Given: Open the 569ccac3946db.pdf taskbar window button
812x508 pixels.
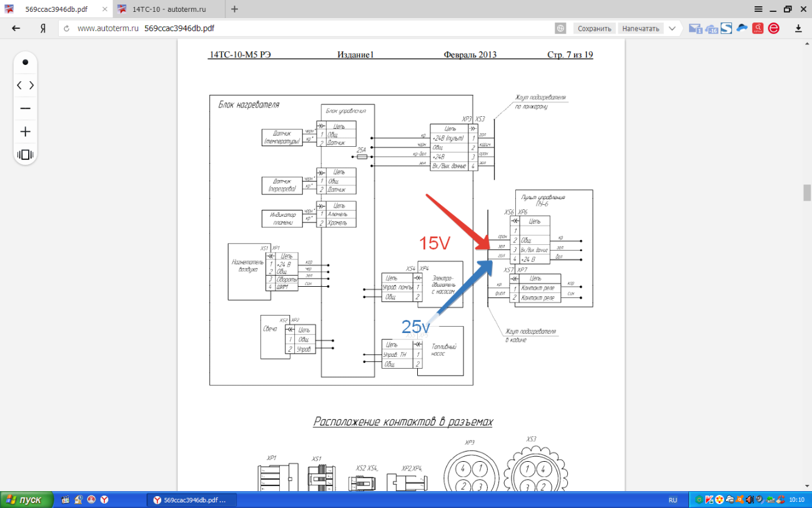Looking at the screenshot, I should point(192,500).
